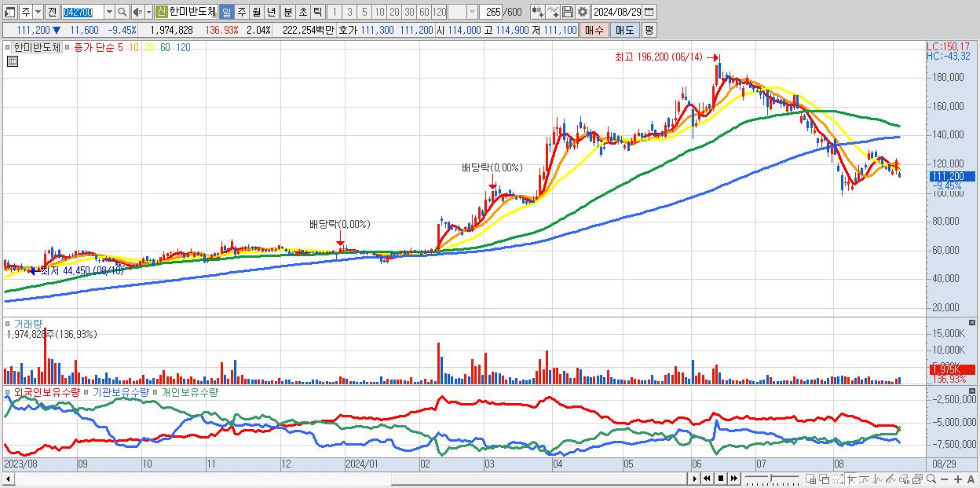This screenshot has width=980, height=488.
Task: Click the date field 2024/08/29
Action: 617,12
